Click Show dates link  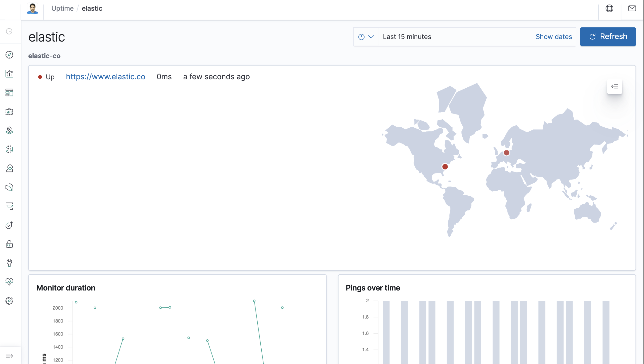(554, 37)
